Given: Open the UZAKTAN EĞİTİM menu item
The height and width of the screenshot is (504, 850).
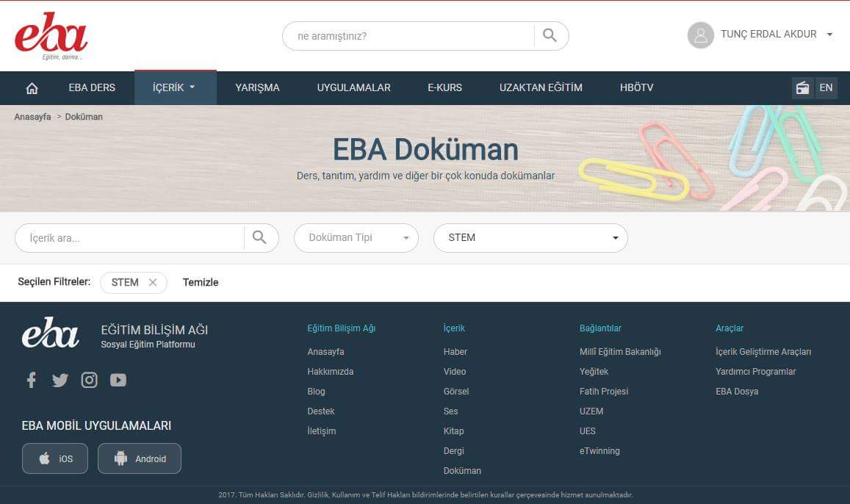Looking at the screenshot, I should [x=541, y=87].
